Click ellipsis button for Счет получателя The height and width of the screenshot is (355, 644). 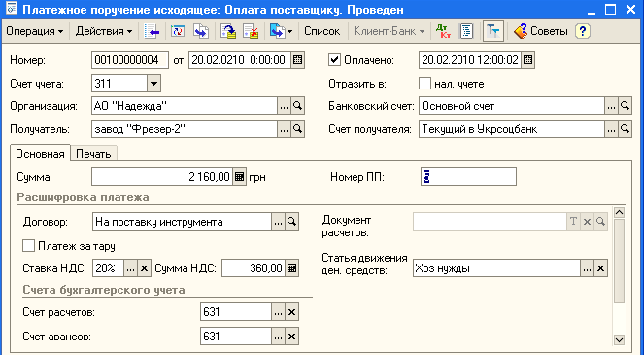pos(611,129)
